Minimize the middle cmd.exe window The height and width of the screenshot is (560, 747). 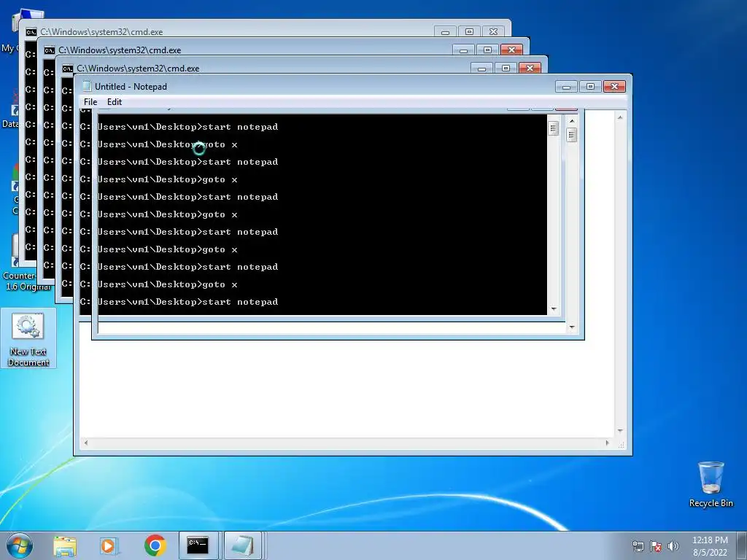point(463,50)
